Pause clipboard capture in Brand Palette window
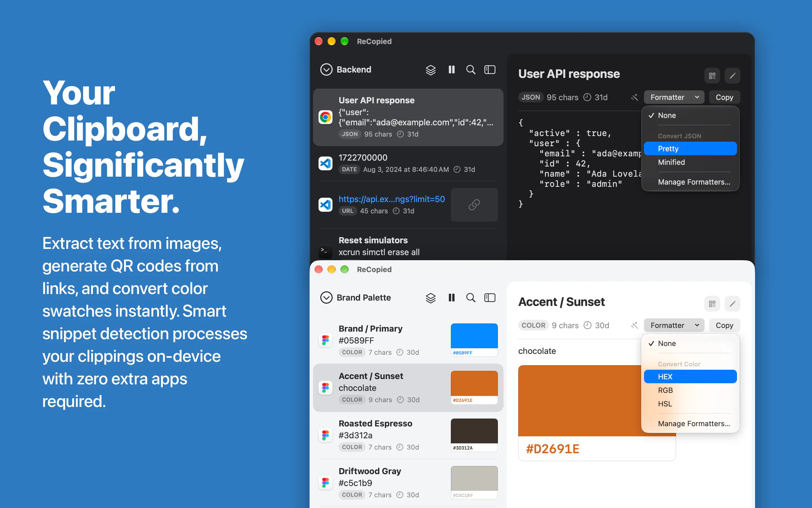The image size is (812, 508). tap(452, 298)
